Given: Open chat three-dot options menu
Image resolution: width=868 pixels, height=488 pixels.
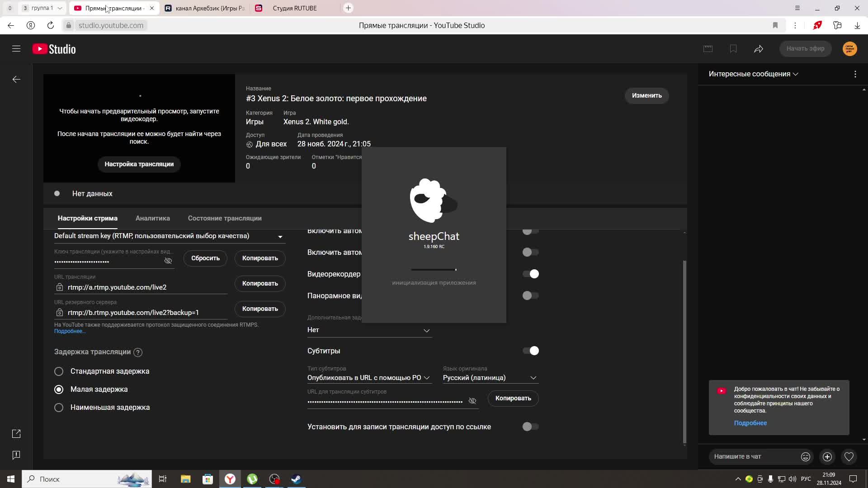Looking at the screenshot, I should (x=855, y=74).
